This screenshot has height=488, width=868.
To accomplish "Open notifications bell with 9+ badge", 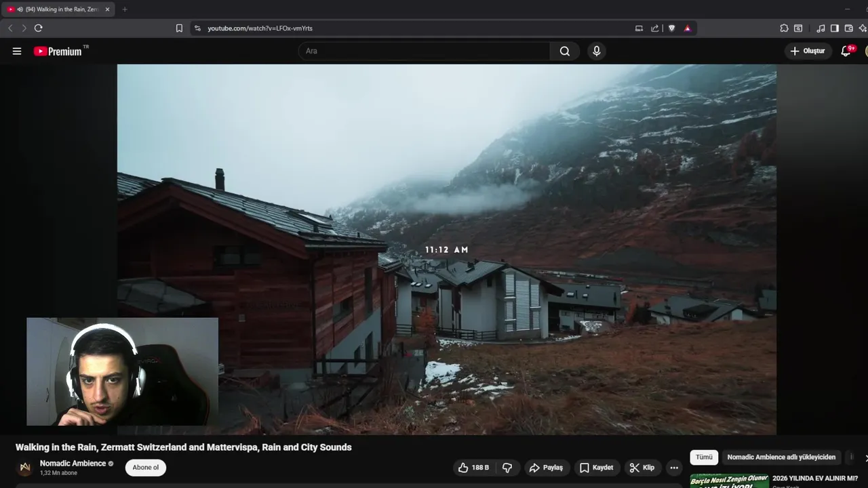I will [x=846, y=51].
